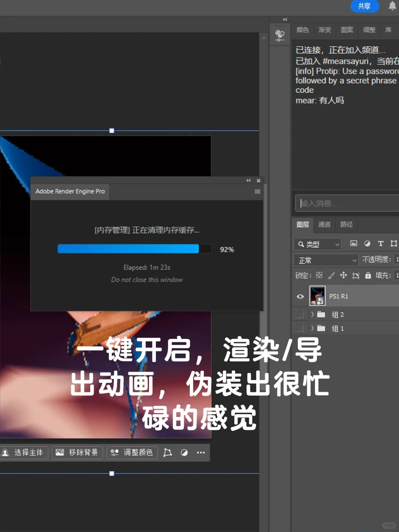Click the lock all padlock icon
The image size is (399, 532).
(x=368, y=276)
